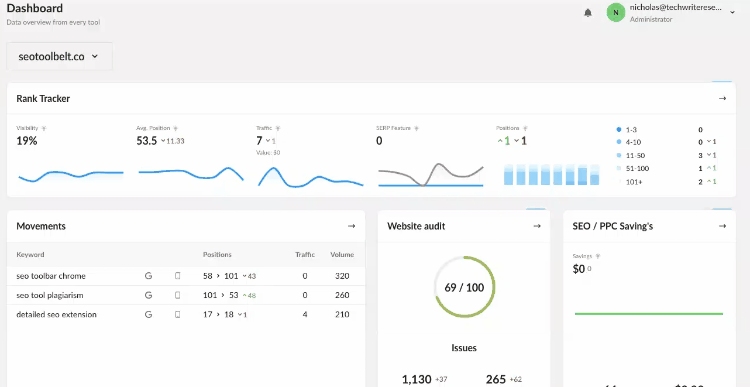Select the detailed seo extension keyword
The width and height of the screenshot is (750, 387).
pyautogui.click(x=56, y=314)
